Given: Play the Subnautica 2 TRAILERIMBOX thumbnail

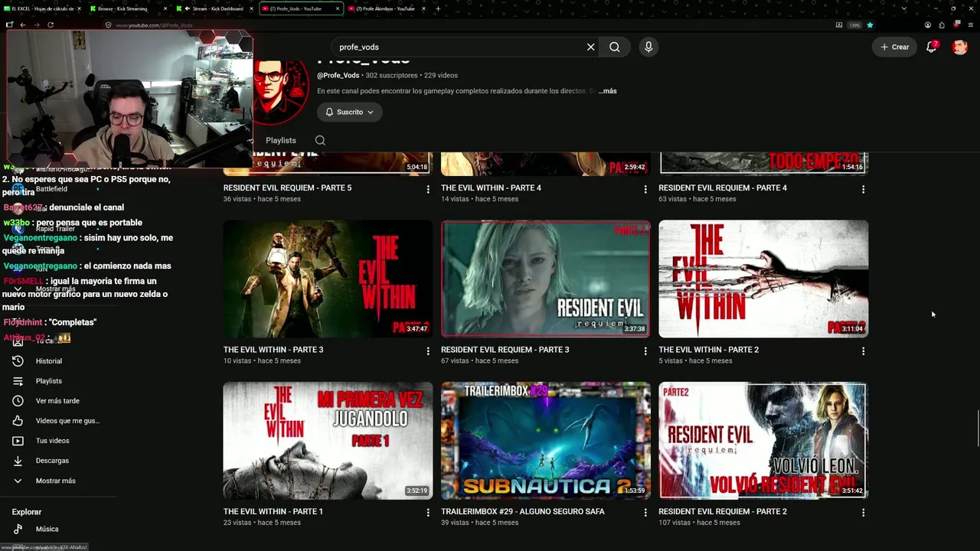Looking at the screenshot, I should point(545,441).
